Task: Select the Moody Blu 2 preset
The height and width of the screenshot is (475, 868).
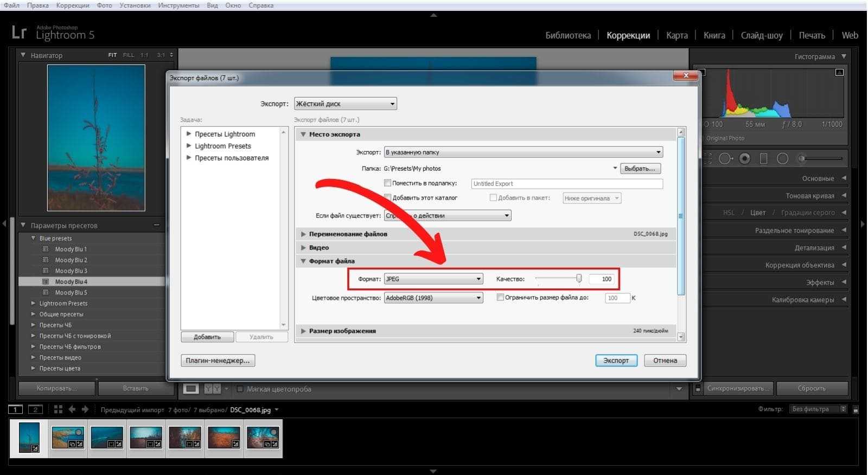Action: pyautogui.click(x=71, y=260)
